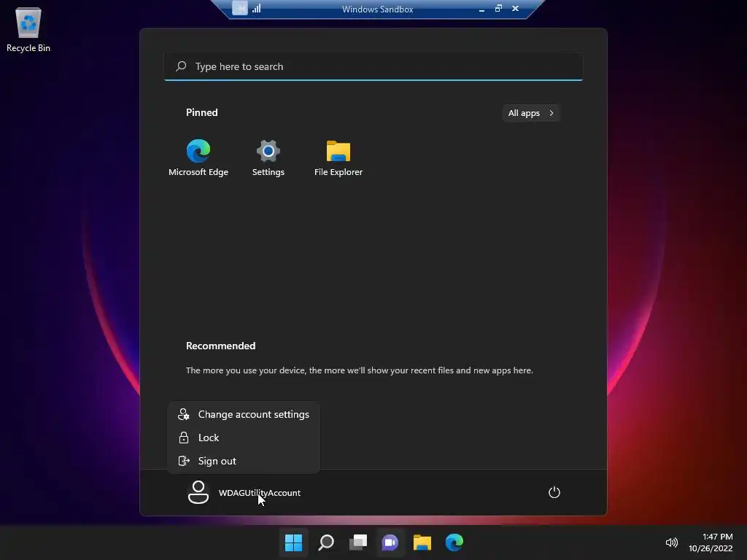Expand the All apps list
The height and width of the screenshot is (560, 747).
(531, 113)
